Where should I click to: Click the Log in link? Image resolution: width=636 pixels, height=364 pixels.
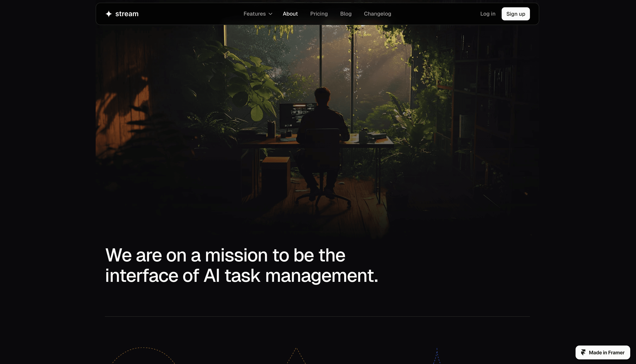tap(488, 14)
